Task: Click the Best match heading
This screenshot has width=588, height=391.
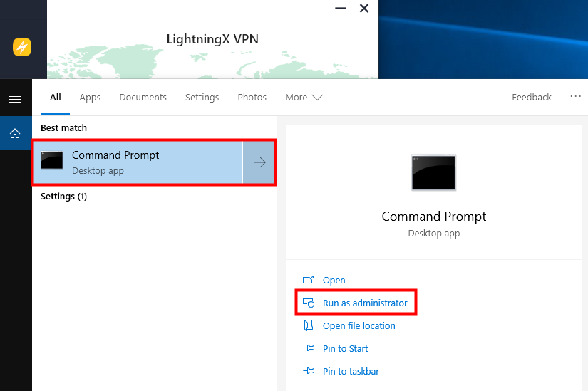Action: click(x=63, y=127)
